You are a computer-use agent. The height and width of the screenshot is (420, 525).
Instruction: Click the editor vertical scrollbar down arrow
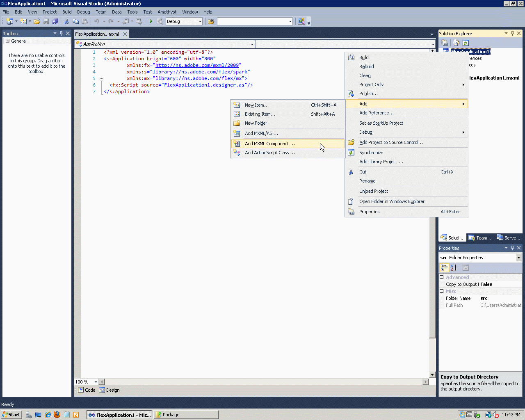coord(432,374)
